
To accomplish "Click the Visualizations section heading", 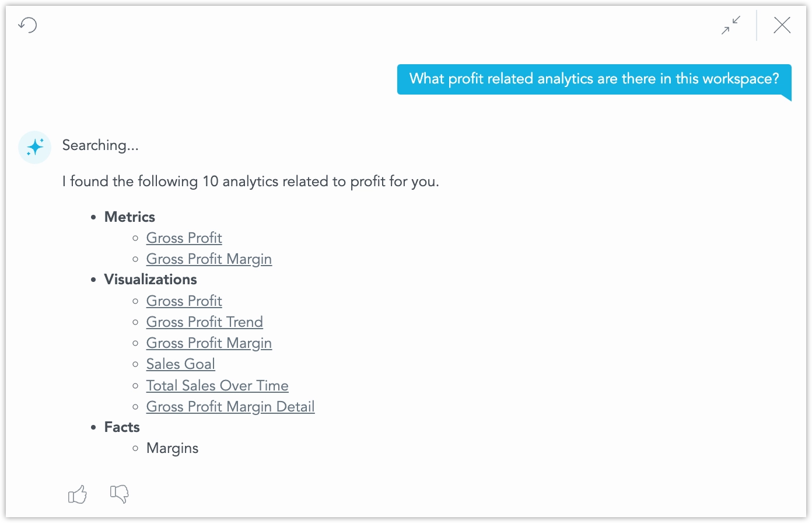I will point(150,279).
